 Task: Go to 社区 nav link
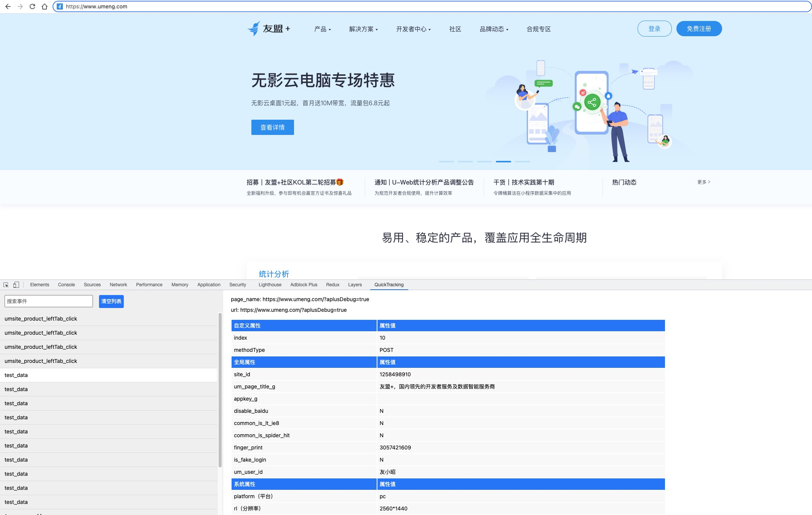click(x=455, y=29)
